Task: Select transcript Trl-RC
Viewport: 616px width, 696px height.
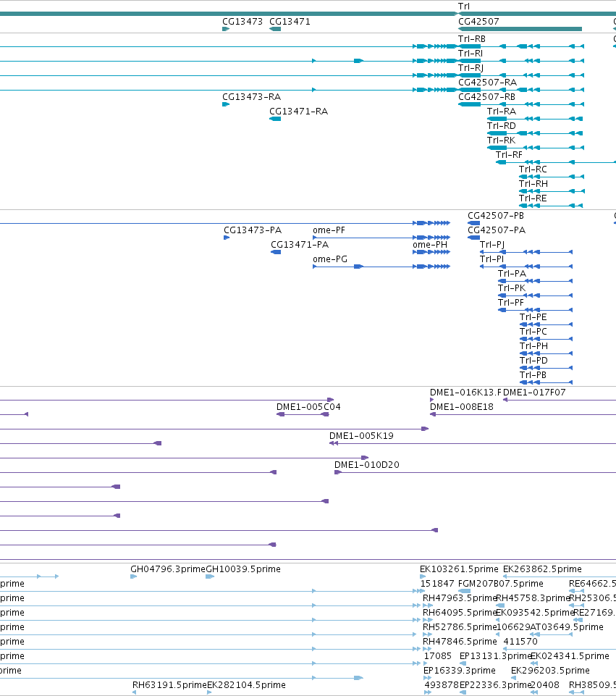Action: click(x=533, y=169)
